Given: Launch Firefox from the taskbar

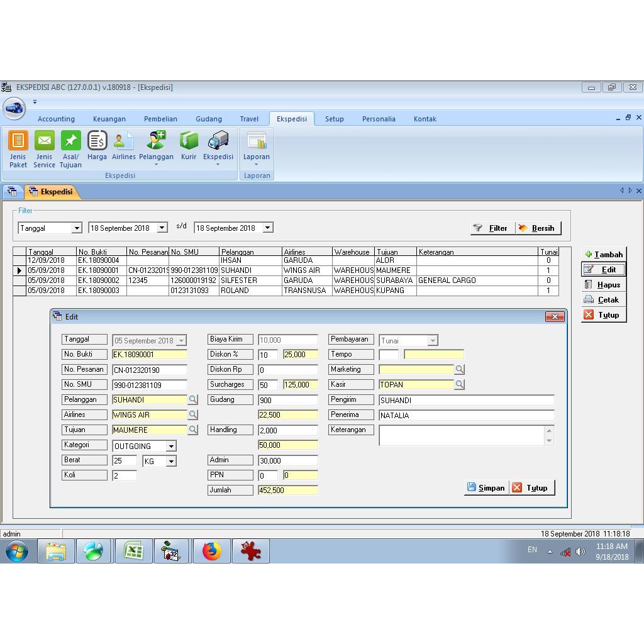Looking at the screenshot, I should coord(211,550).
